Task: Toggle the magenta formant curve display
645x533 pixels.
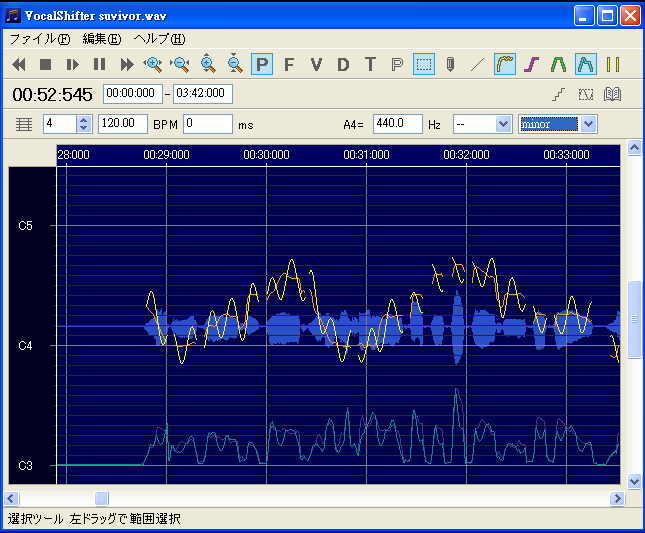Action: click(531, 65)
